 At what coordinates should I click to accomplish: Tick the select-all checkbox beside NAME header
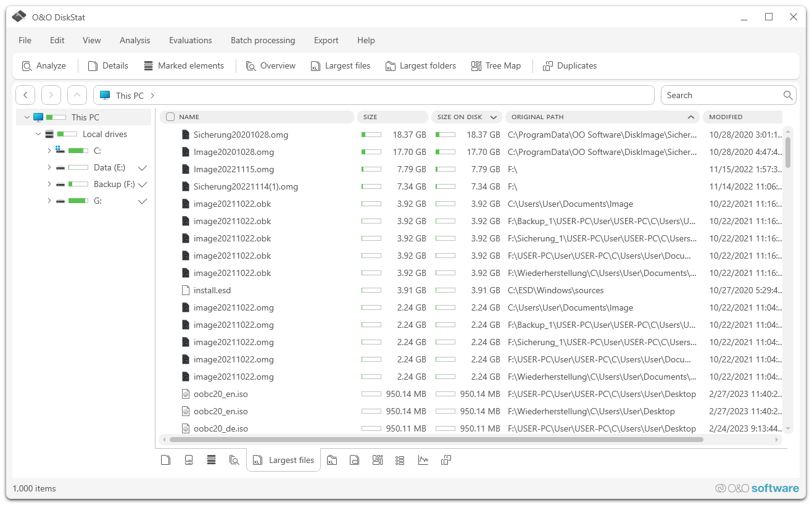pyautogui.click(x=171, y=117)
